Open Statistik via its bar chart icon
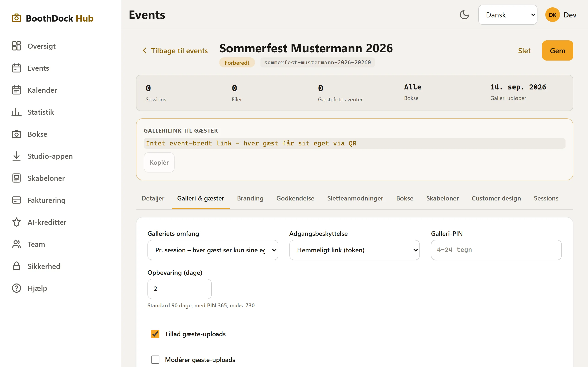Viewport: 588px width, 367px height. pos(17,112)
